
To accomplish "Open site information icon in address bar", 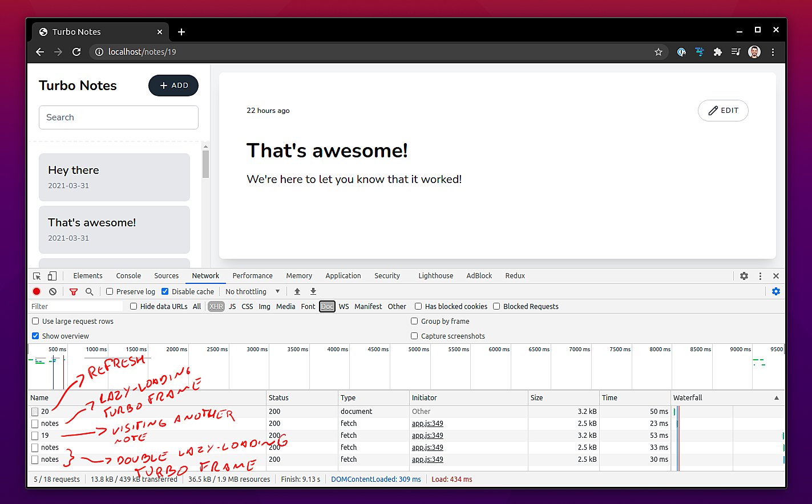I will [x=99, y=52].
